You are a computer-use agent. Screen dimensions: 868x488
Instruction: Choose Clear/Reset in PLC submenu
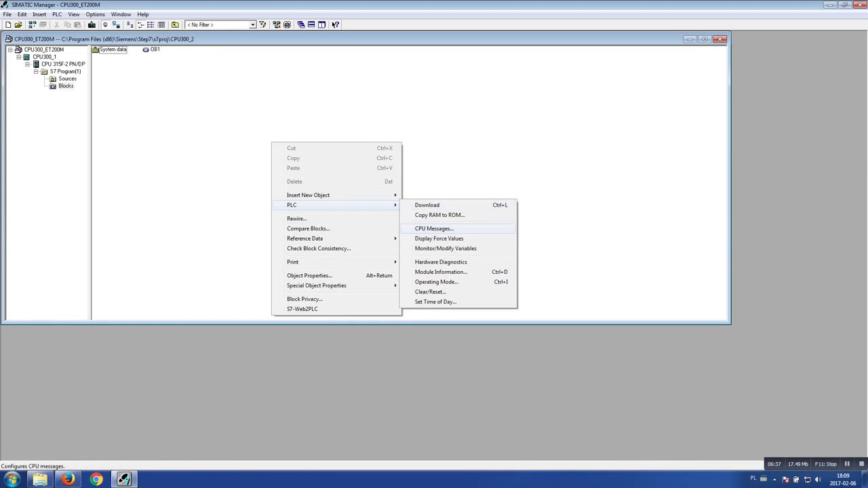pyautogui.click(x=458, y=291)
